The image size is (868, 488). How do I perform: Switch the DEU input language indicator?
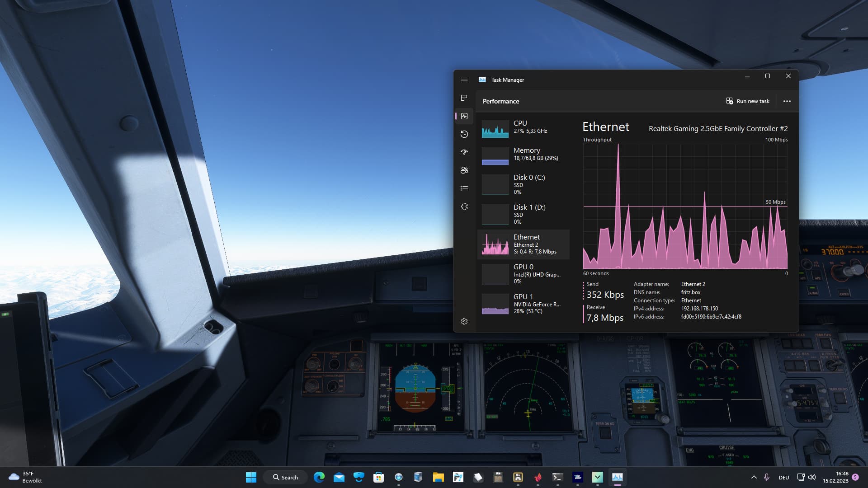[x=783, y=478]
